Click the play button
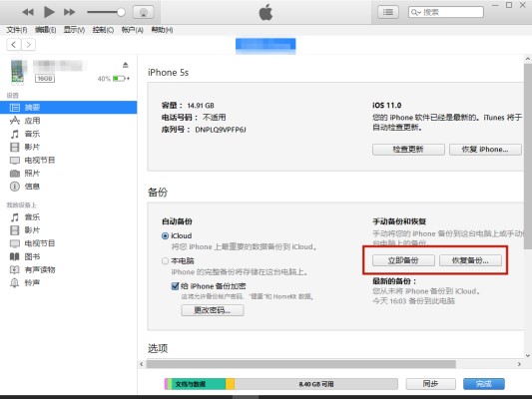This screenshot has height=399, width=532. pos(49,12)
